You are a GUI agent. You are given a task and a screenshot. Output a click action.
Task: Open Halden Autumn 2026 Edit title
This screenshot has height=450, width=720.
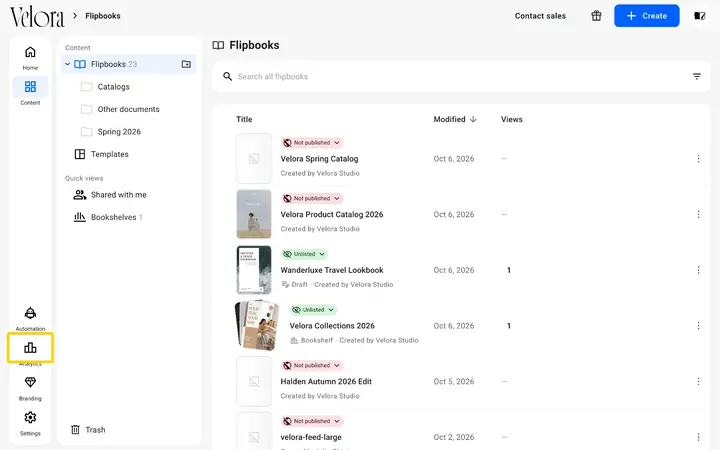click(326, 382)
